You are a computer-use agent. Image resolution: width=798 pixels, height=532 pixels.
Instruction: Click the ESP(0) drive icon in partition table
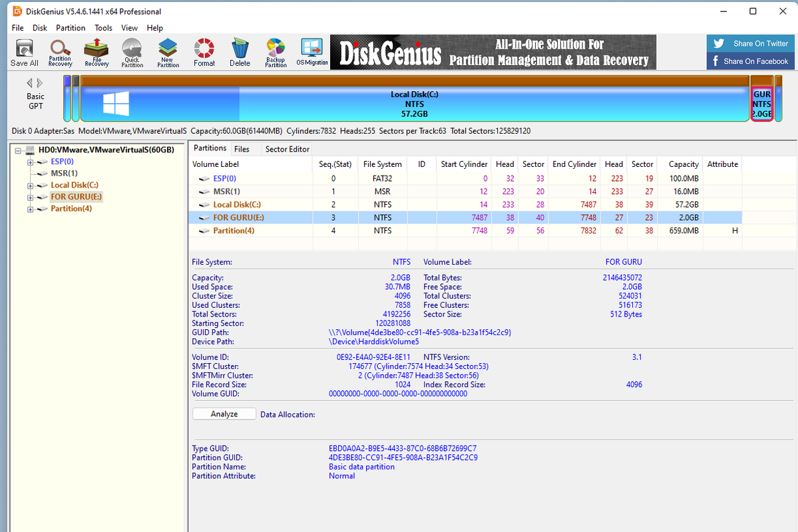[x=204, y=178]
